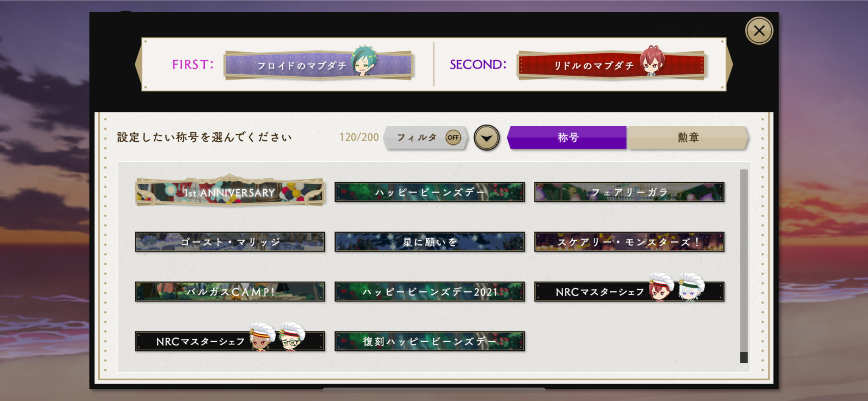Image resolution: width=868 pixels, height=401 pixels.
Task: Toggle the フィルタ OFF switch
Action: pos(453,137)
